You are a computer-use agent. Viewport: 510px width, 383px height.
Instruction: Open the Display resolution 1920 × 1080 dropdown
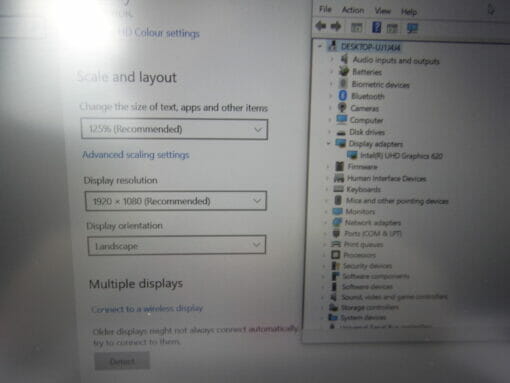click(176, 201)
